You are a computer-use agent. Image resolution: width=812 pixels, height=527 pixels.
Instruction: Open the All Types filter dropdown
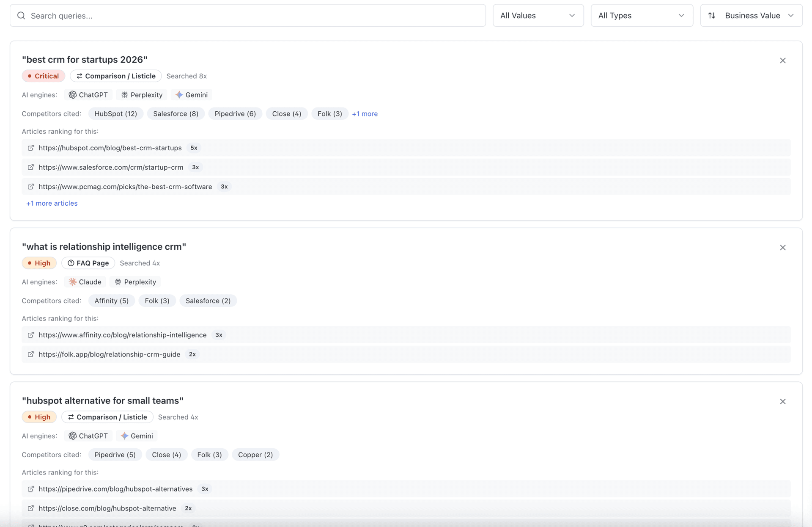click(642, 16)
